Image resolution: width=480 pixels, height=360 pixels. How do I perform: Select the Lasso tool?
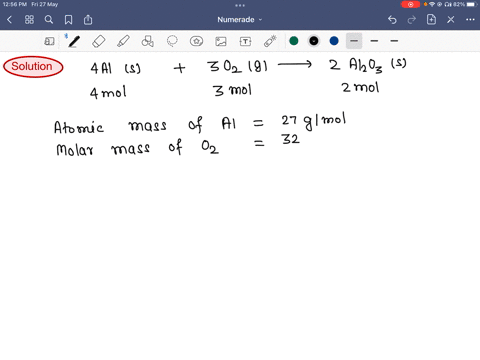coord(172,41)
